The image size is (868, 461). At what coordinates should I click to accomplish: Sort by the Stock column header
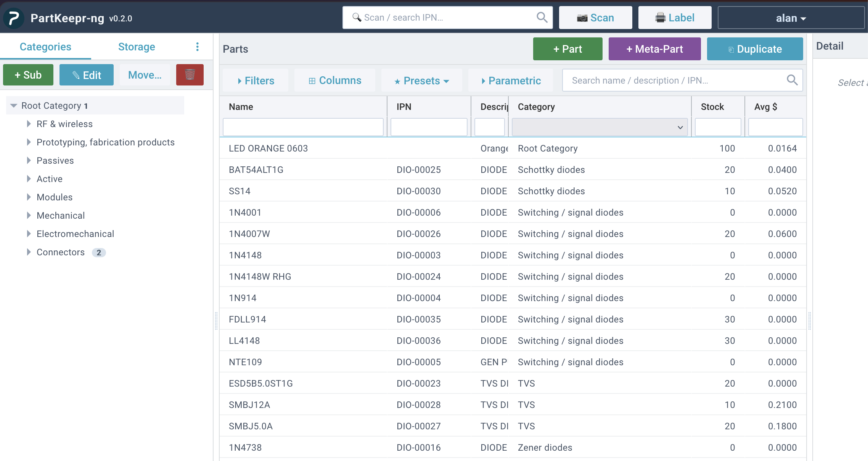pyautogui.click(x=712, y=107)
